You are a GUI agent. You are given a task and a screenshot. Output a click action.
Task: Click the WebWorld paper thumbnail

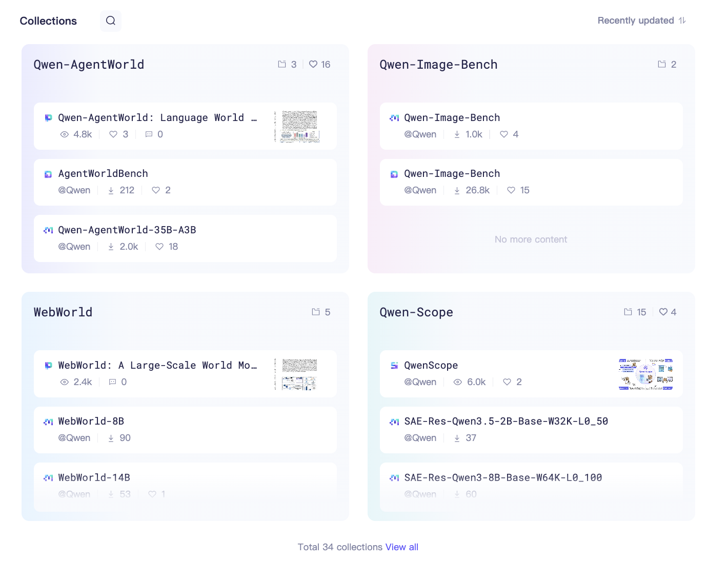click(x=296, y=374)
